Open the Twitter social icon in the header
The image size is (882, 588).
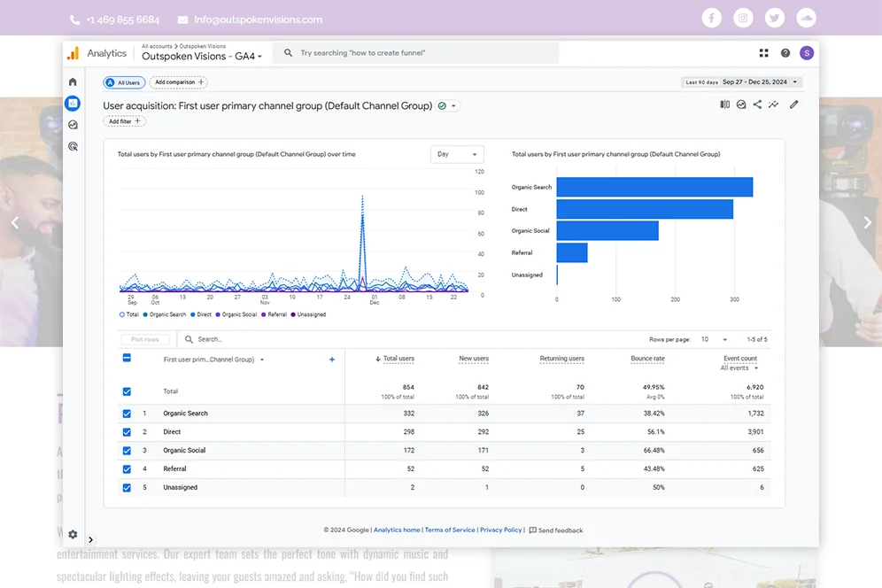tap(775, 18)
